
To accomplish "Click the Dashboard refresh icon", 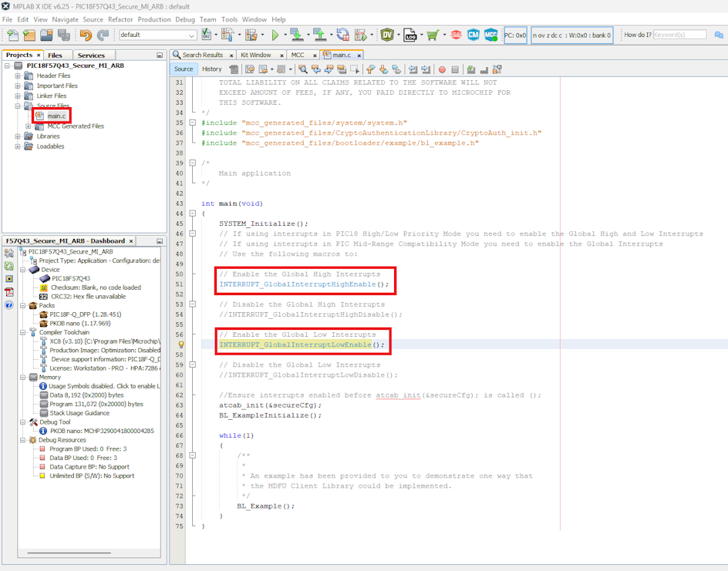I will point(9,265).
